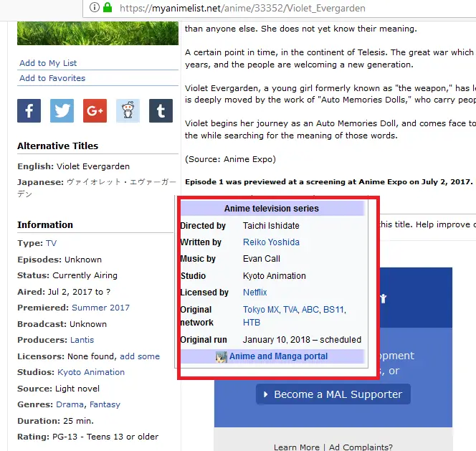Click January 10, 2018 – scheduled text
This screenshot has height=451, width=476.
click(302, 340)
